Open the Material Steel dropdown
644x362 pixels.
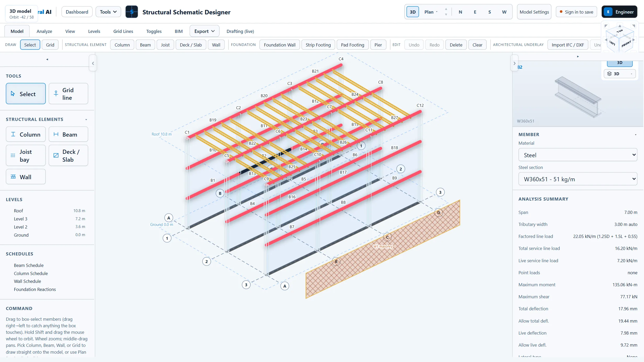click(x=578, y=155)
